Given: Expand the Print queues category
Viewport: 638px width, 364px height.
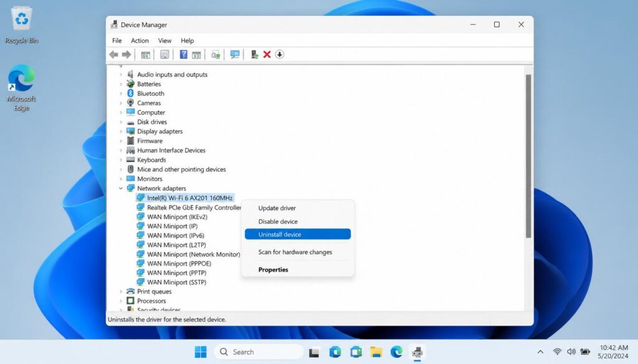Looking at the screenshot, I should 121,292.
